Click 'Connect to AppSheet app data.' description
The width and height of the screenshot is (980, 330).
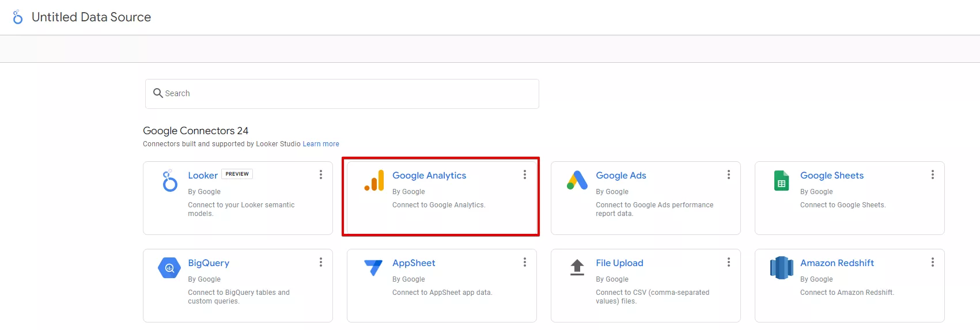tap(442, 293)
